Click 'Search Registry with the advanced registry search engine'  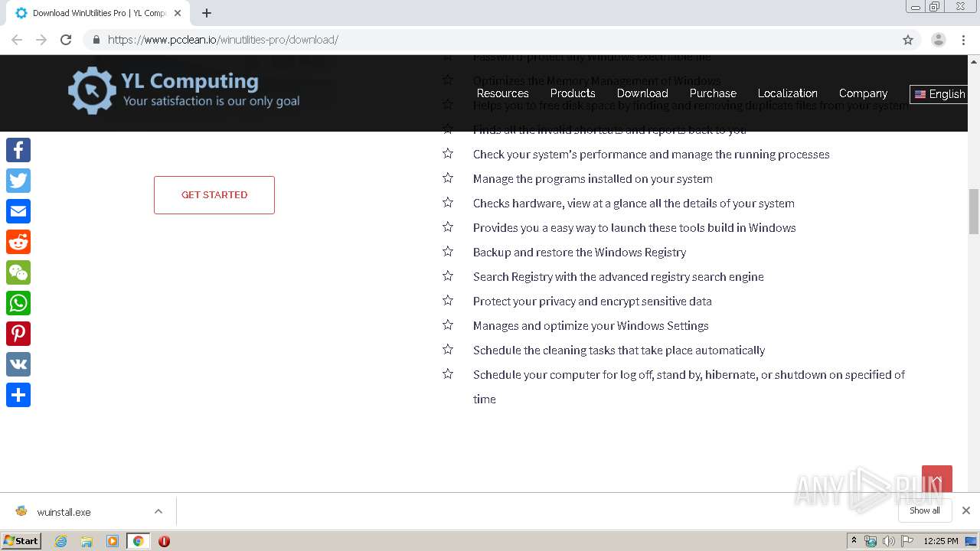pos(619,276)
